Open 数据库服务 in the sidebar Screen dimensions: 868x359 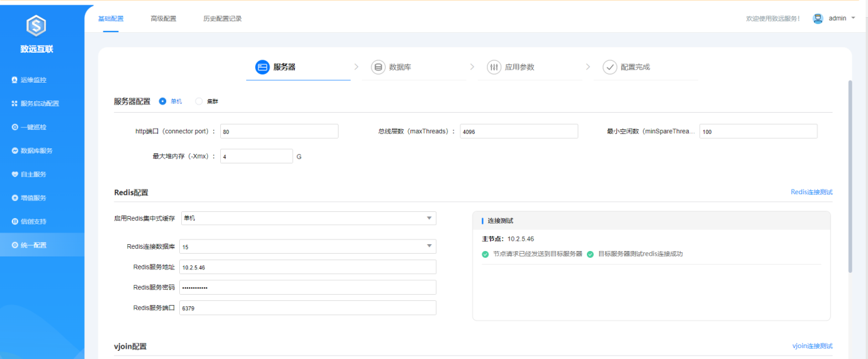(36, 150)
